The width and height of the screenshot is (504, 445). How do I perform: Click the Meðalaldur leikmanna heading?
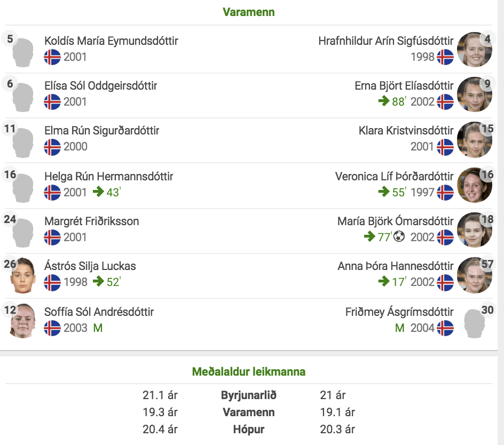pos(249,371)
